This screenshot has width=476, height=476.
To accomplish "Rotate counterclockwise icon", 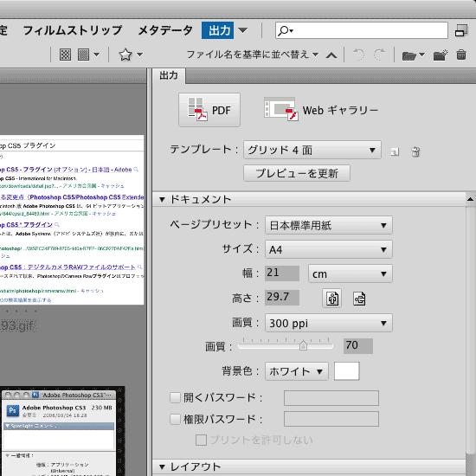I will (x=359, y=55).
